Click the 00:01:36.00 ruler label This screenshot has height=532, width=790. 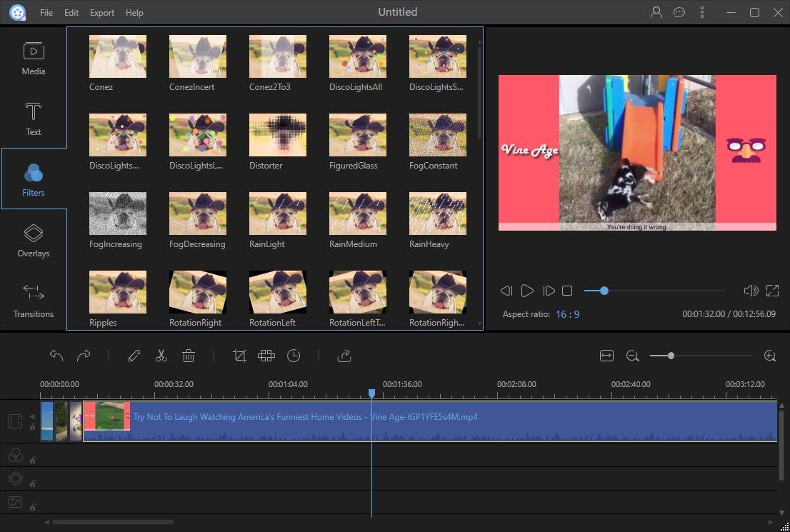[402, 384]
